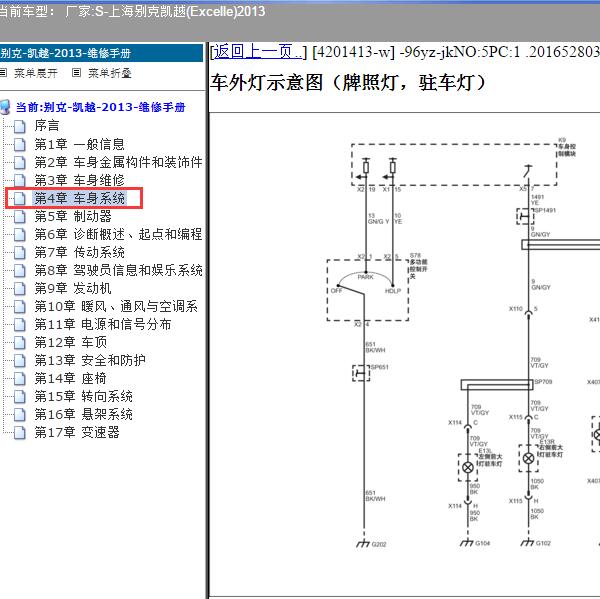Open 第17章 变速器
Viewport: 600px width, 599px height.
tap(77, 432)
